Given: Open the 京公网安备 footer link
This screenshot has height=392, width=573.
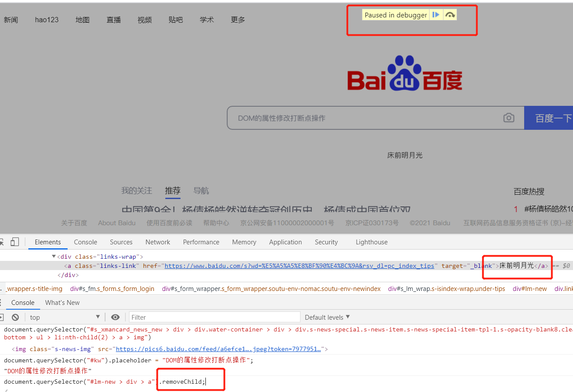Looking at the screenshot, I should point(287,223).
